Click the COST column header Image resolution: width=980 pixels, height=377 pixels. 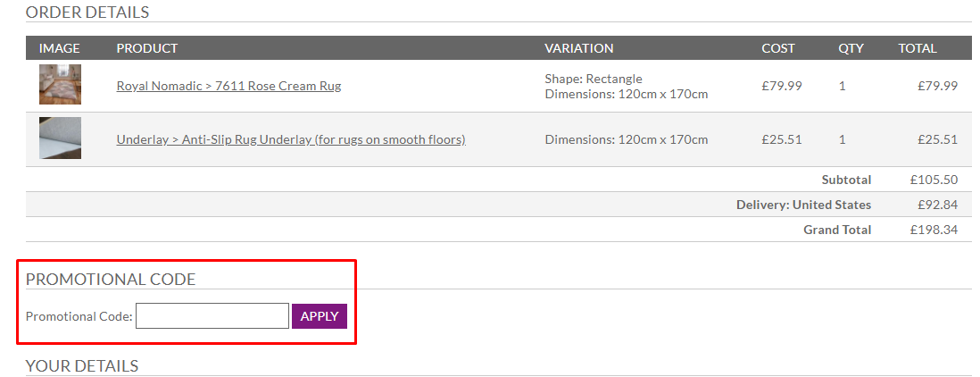[778, 48]
